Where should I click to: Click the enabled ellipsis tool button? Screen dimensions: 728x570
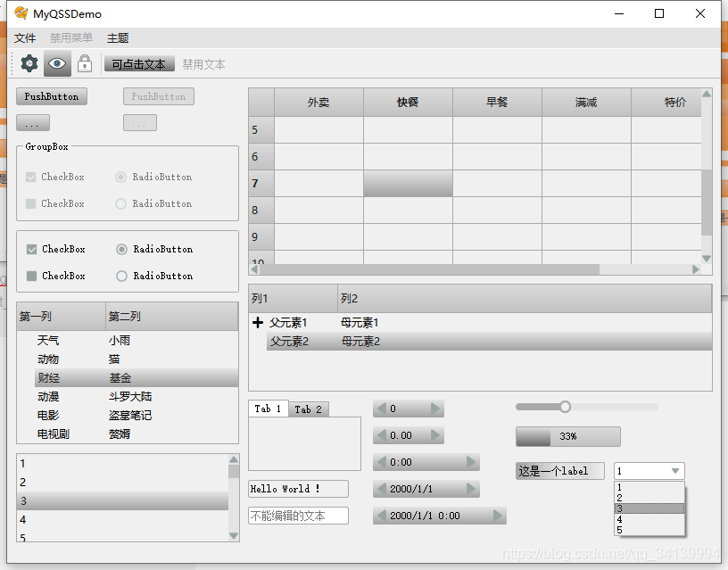(x=33, y=123)
